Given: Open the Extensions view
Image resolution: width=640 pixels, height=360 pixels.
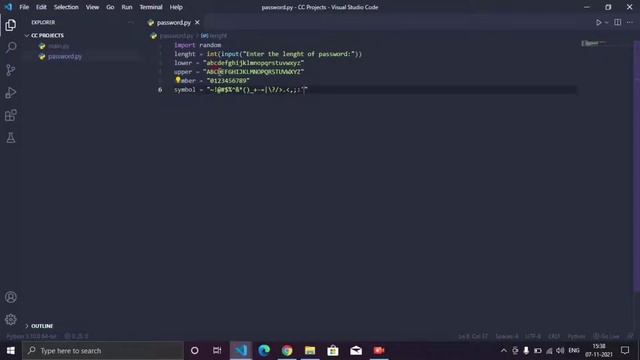Looking at the screenshot, I should coord(11,115).
